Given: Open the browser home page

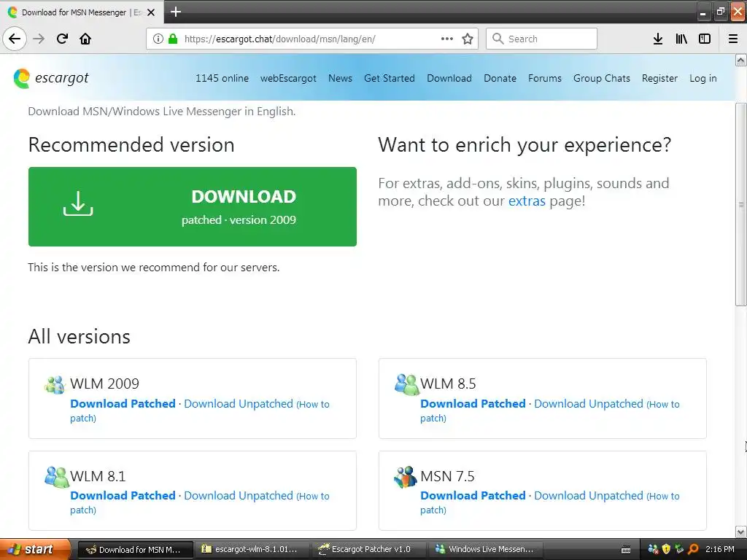Looking at the screenshot, I should [x=85, y=39].
